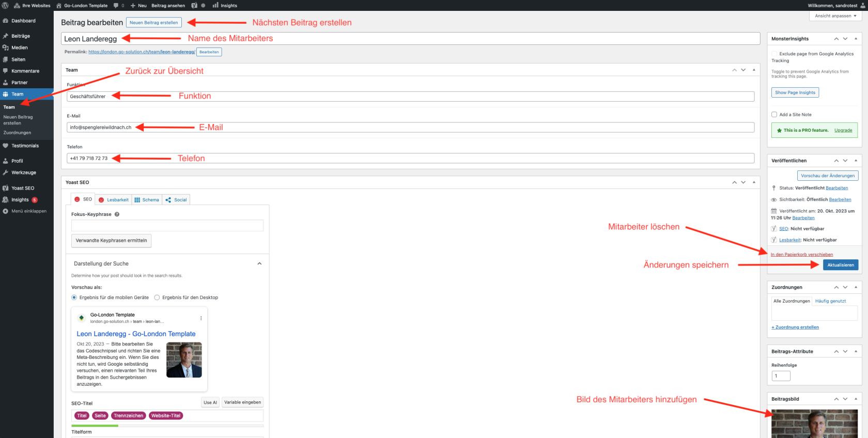Image resolution: width=868 pixels, height=438 pixels.
Task: Click the Telefon input field
Action: [410, 159]
